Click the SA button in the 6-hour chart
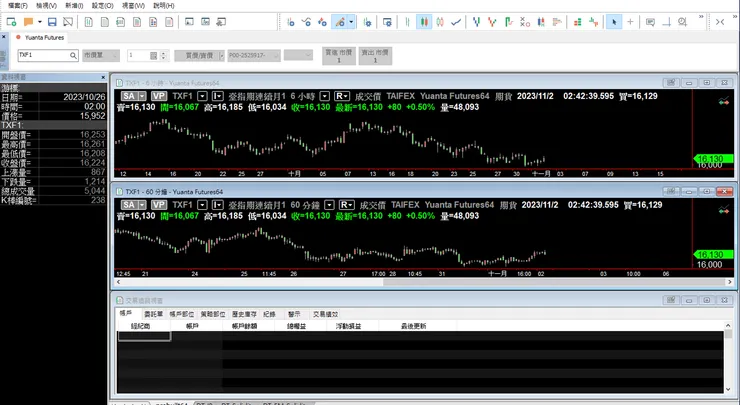 [128, 96]
